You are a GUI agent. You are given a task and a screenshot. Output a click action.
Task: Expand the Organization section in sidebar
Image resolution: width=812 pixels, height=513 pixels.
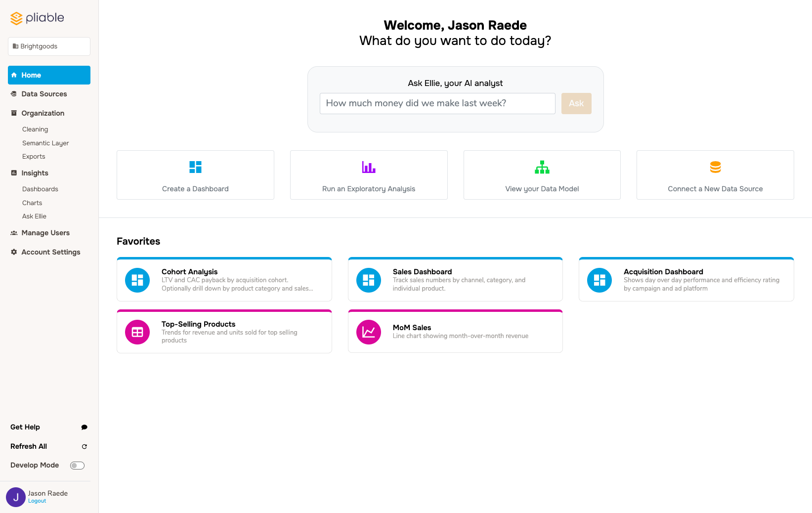(x=43, y=113)
